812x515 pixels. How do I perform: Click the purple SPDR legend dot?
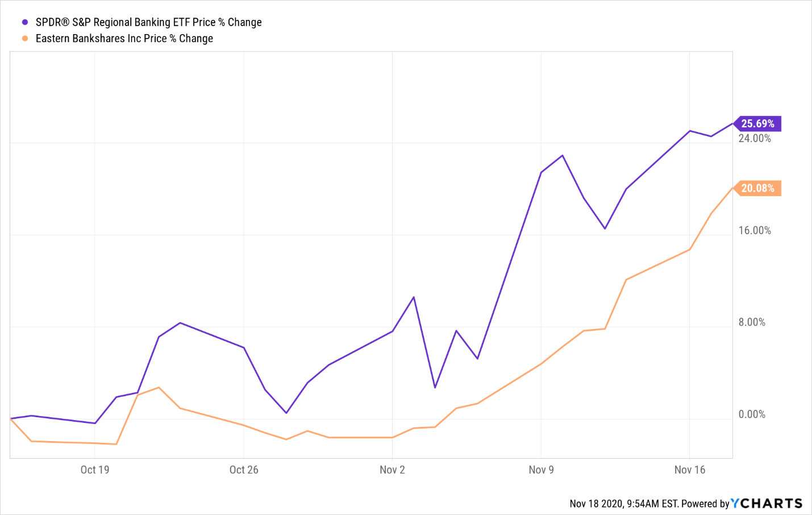coord(25,23)
